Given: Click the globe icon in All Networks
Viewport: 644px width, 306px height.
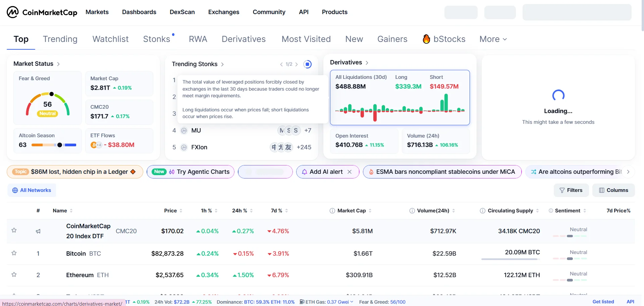Looking at the screenshot, I should [15, 190].
